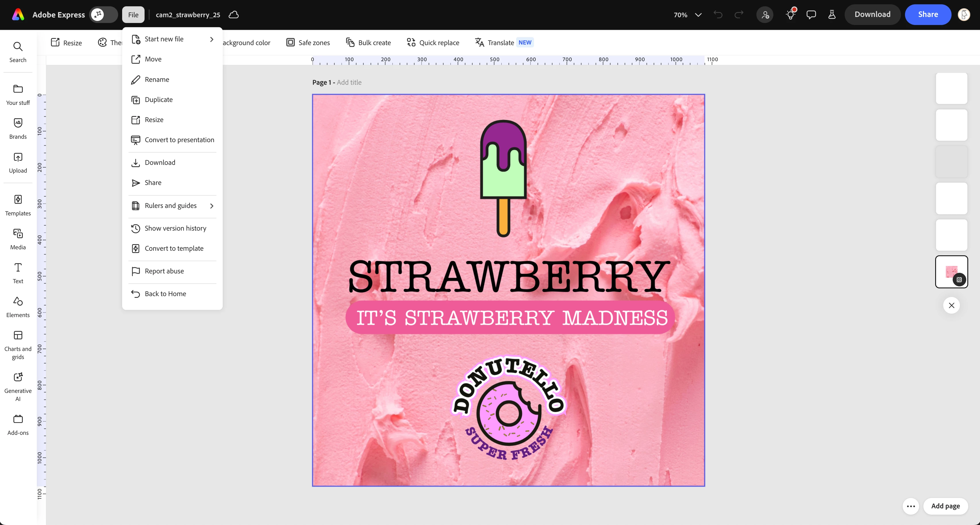Viewport: 980px width, 525px height.
Task: Undo the last action
Action: 718,14
